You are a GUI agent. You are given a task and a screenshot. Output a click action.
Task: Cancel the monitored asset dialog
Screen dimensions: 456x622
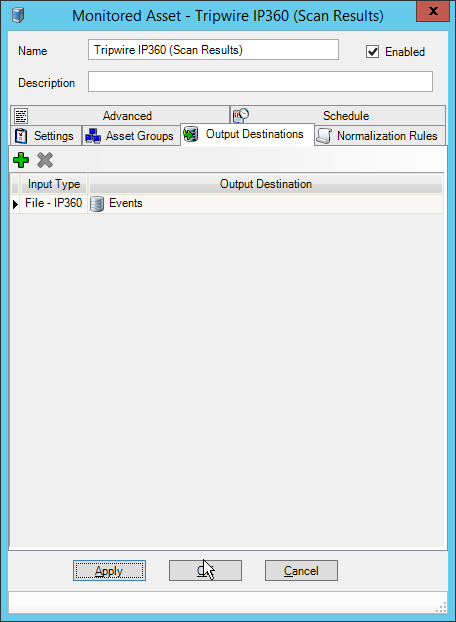point(301,570)
